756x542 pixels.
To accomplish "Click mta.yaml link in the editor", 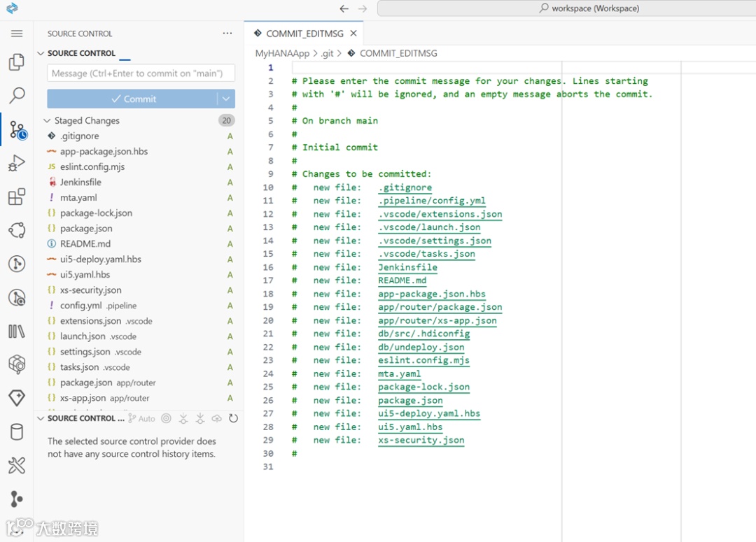I will click(x=399, y=373).
